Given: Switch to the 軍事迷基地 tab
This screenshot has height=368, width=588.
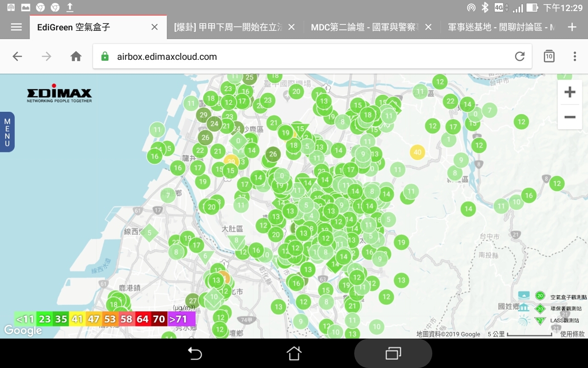Looking at the screenshot, I should (501, 27).
